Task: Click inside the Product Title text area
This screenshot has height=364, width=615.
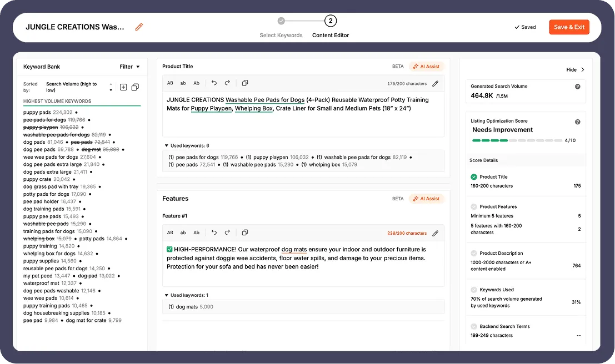Action: [x=303, y=114]
